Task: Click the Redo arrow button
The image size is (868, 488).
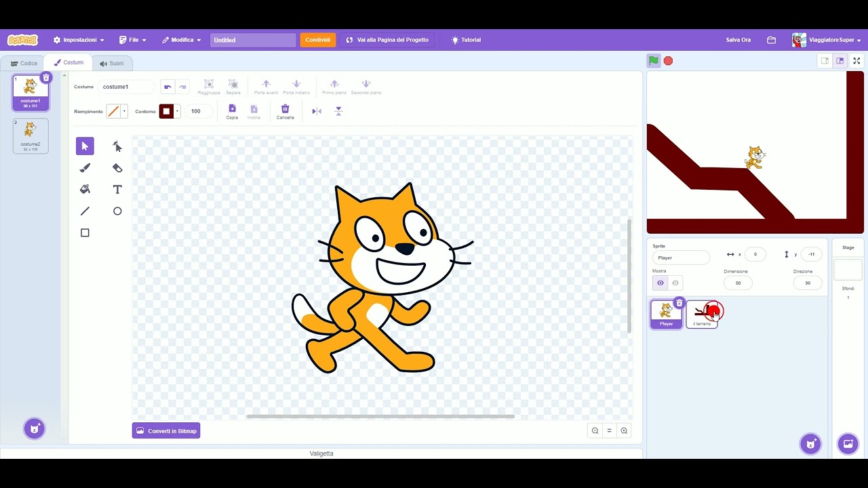Action: (x=182, y=87)
